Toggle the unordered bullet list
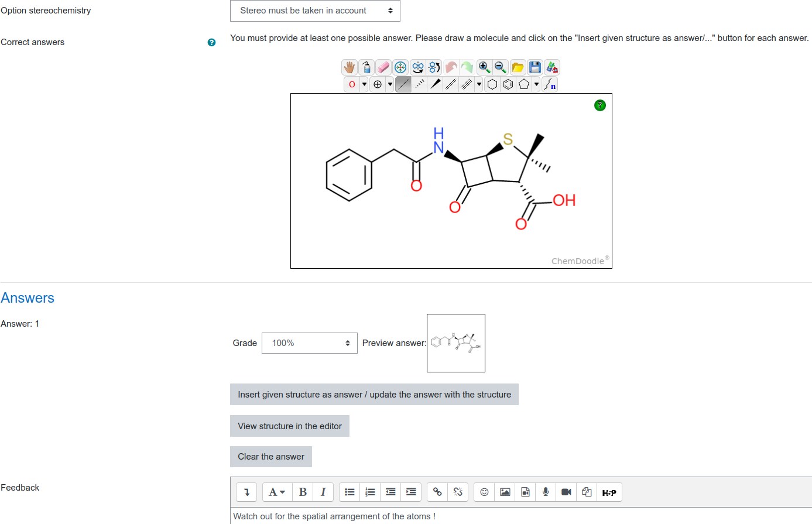812x524 pixels. [x=350, y=492]
